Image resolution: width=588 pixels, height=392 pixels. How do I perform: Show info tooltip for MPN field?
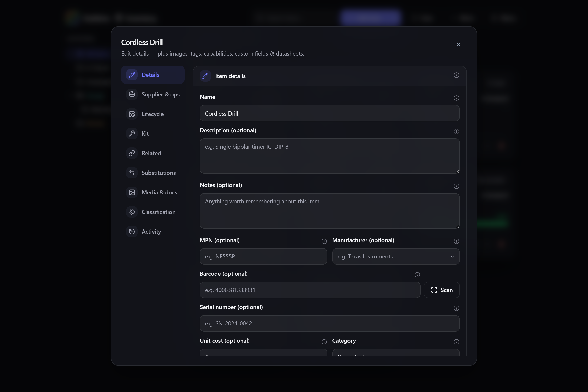324,241
